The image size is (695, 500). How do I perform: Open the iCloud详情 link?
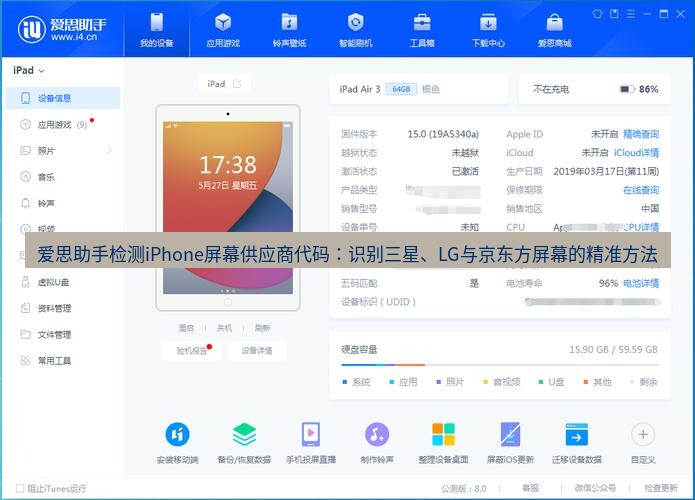[636, 152]
